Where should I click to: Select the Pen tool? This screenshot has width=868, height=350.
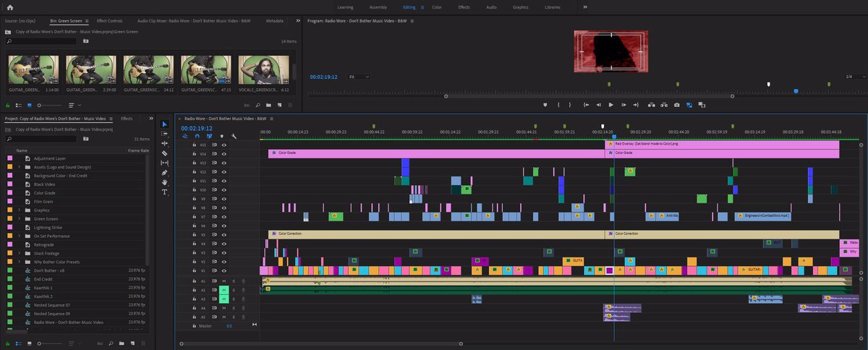pos(164,173)
